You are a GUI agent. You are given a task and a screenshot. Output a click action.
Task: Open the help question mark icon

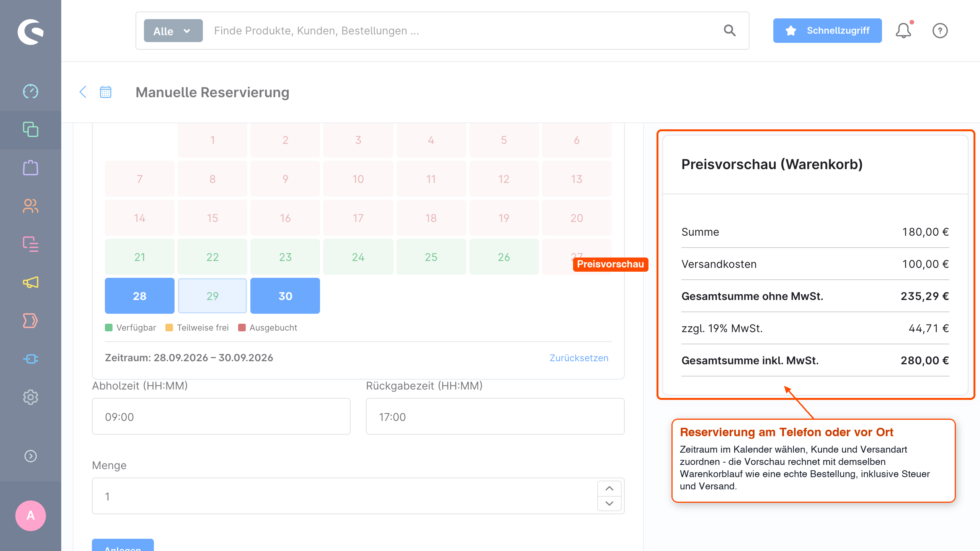point(940,31)
